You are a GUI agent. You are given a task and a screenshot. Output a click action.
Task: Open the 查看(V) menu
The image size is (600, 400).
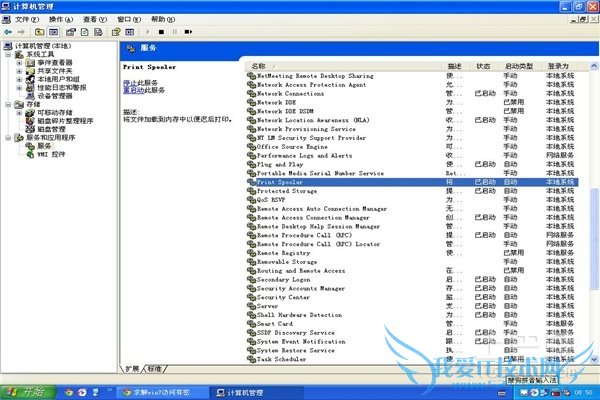(x=93, y=19)
